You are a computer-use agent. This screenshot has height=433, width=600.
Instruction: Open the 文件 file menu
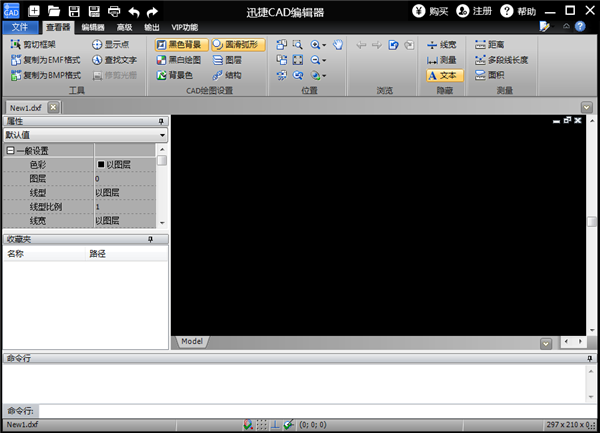click(x=20, y=27)
